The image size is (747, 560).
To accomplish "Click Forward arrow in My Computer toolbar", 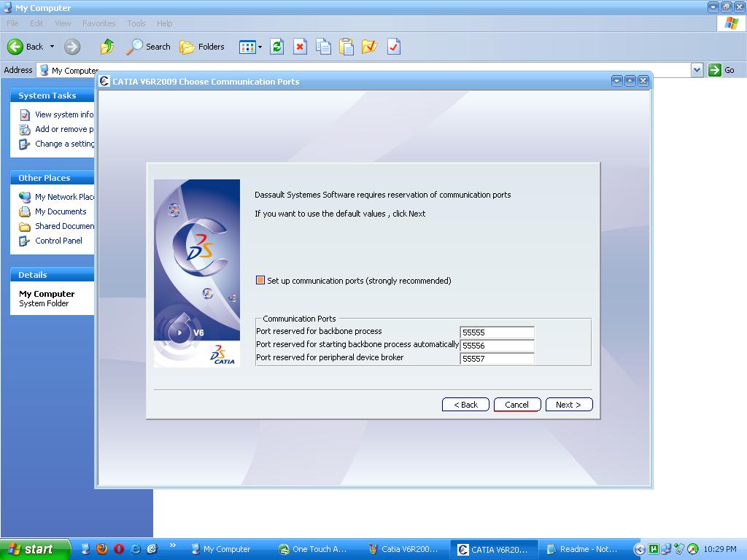I will (72, 47).
